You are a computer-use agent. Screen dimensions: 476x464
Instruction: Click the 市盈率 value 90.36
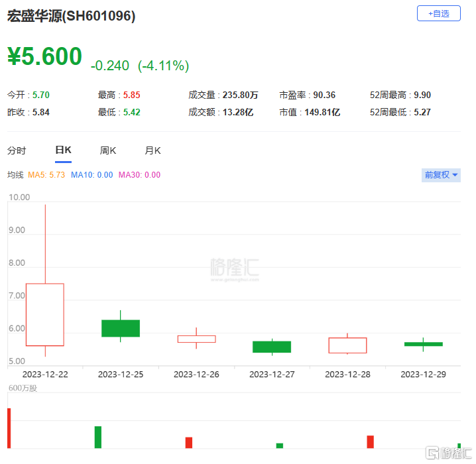point(324,95)
